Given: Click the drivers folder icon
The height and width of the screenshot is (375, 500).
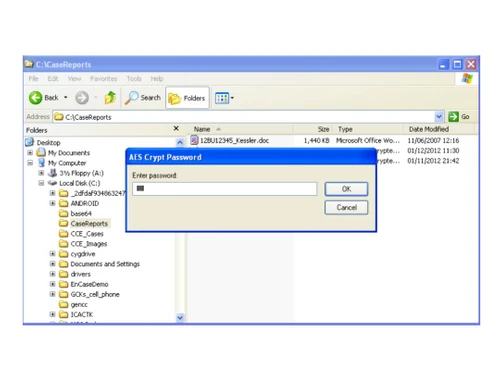Looking at the screenshot, I should point(63,274).
